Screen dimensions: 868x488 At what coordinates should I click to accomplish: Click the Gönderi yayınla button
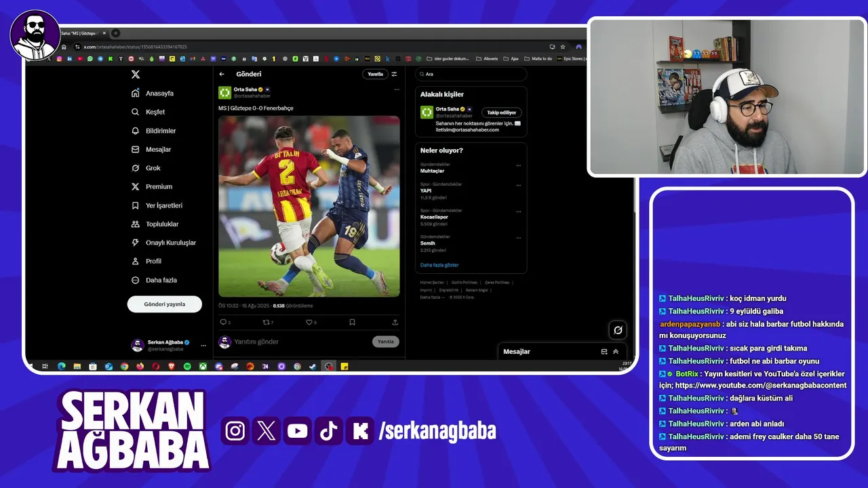(x=165, y=304)
